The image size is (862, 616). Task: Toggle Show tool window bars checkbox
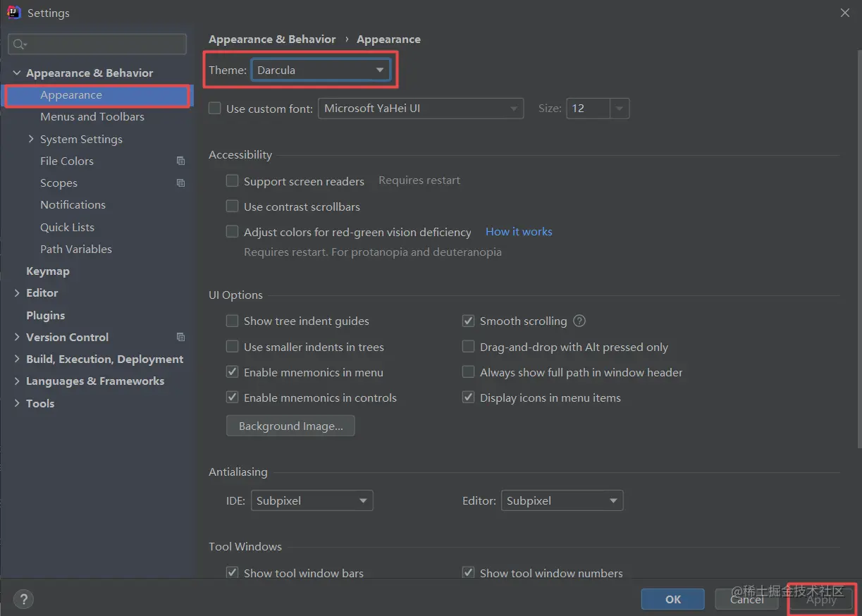[232, 572]
